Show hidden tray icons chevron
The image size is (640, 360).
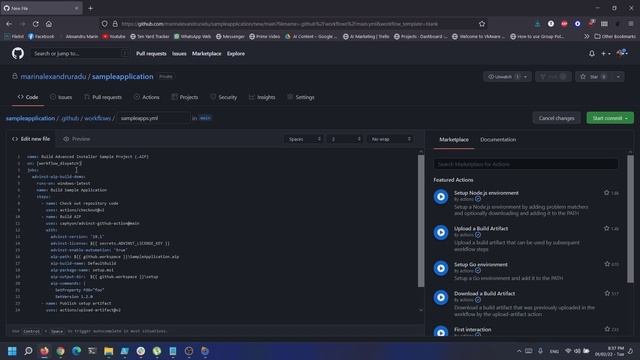click(519, 351)
